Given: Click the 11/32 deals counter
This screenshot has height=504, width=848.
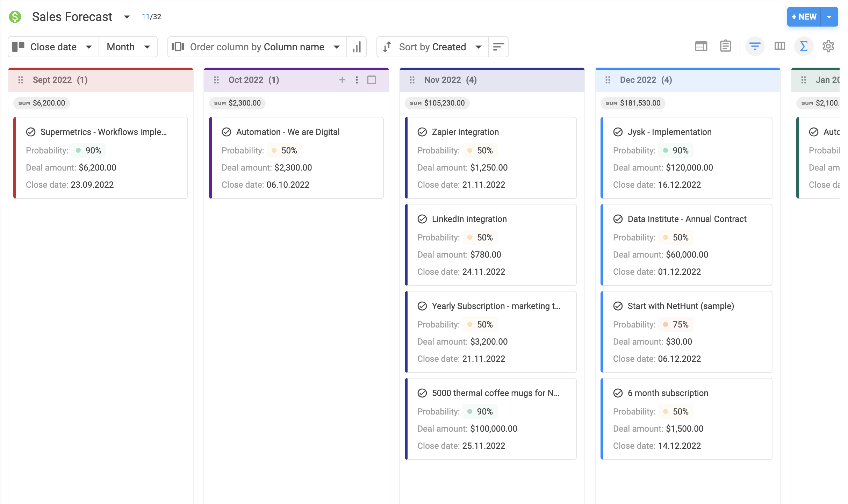Looking at the screenshot, I should click(152, 17).
